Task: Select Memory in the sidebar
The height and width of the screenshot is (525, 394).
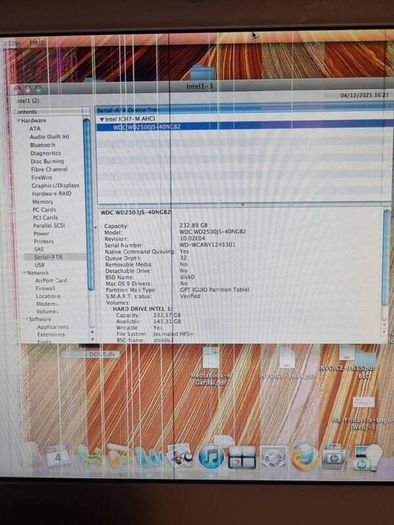Action: click(43, 202)
